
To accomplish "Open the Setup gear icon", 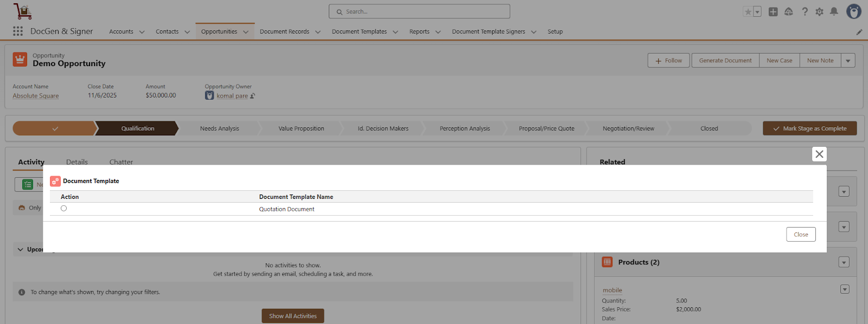I will coord(819,12).
